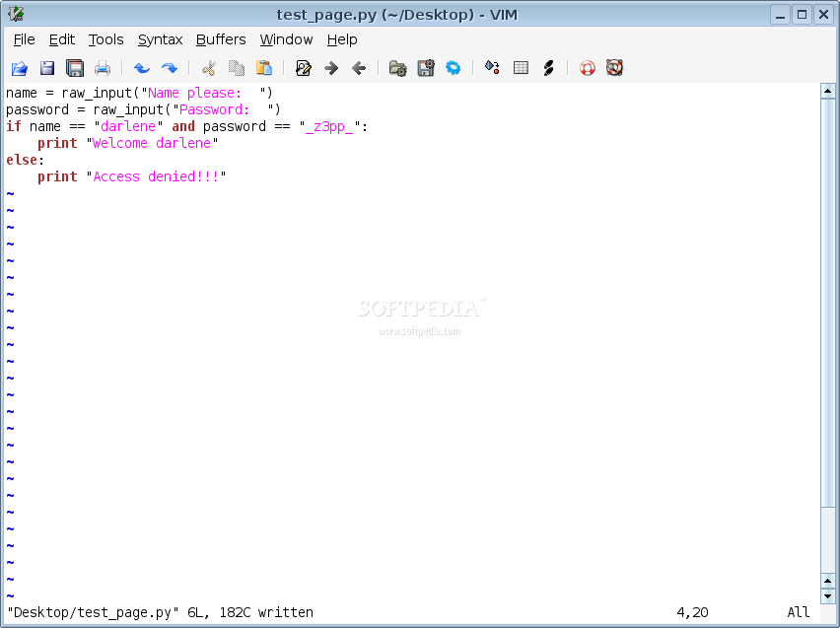The width and height of the screenshot is (840, 628).
Task: Maximize the VIM window
Action: click(x=802, y=15)
